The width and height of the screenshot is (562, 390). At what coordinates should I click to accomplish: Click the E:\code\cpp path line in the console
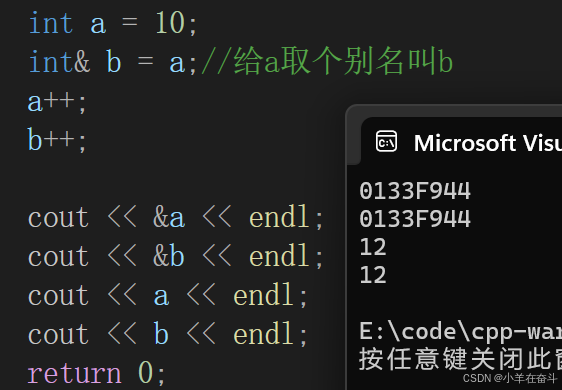461,333
